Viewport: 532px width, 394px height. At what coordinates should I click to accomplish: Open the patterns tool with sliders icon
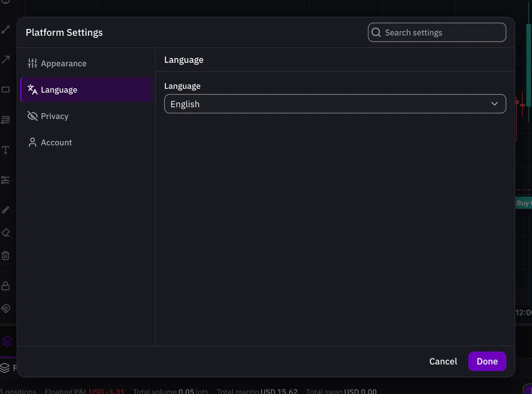[5, 180]
